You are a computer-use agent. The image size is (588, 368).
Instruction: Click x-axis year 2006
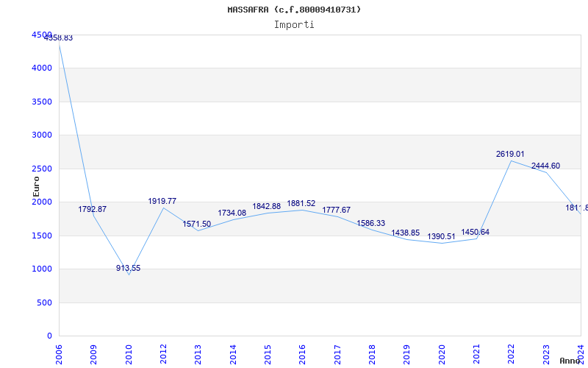click(59, 355)
